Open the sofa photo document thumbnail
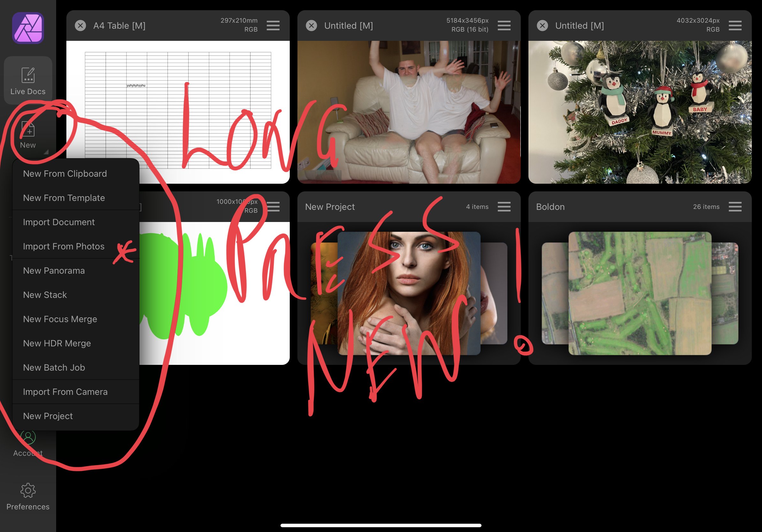 pos(409,112)
